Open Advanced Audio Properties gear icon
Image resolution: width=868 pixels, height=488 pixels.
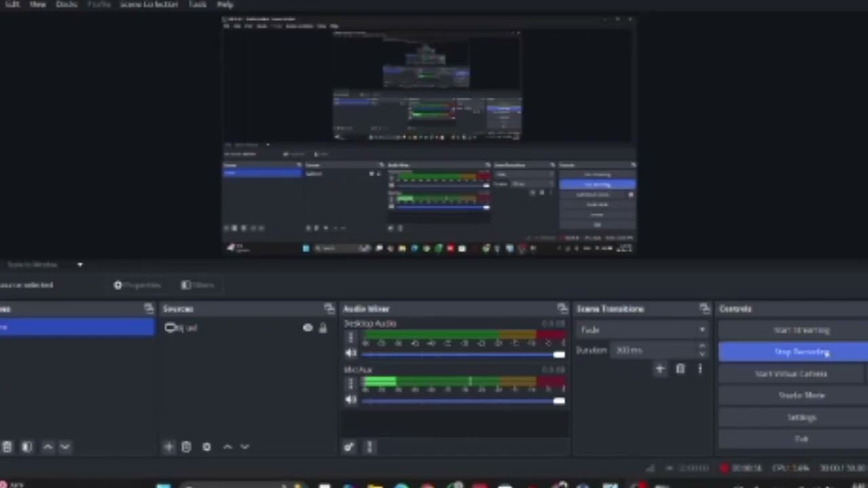tap(349, 447)
